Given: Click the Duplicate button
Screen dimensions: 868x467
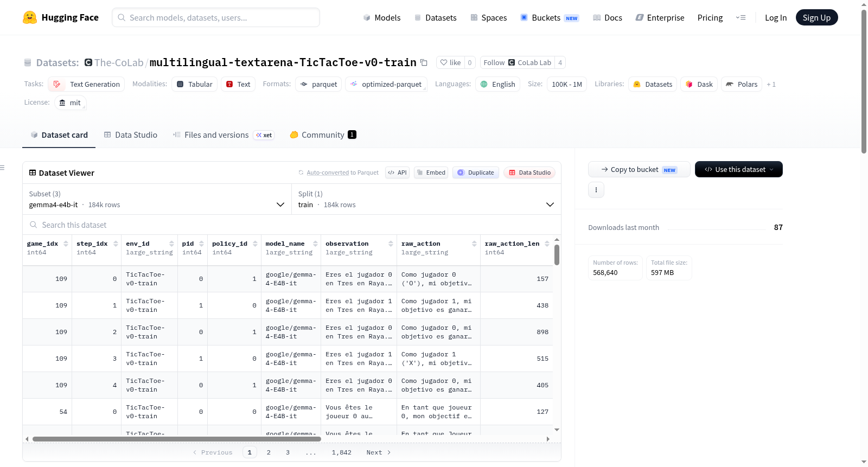Looking at the screenshot, I should point(476,172).
